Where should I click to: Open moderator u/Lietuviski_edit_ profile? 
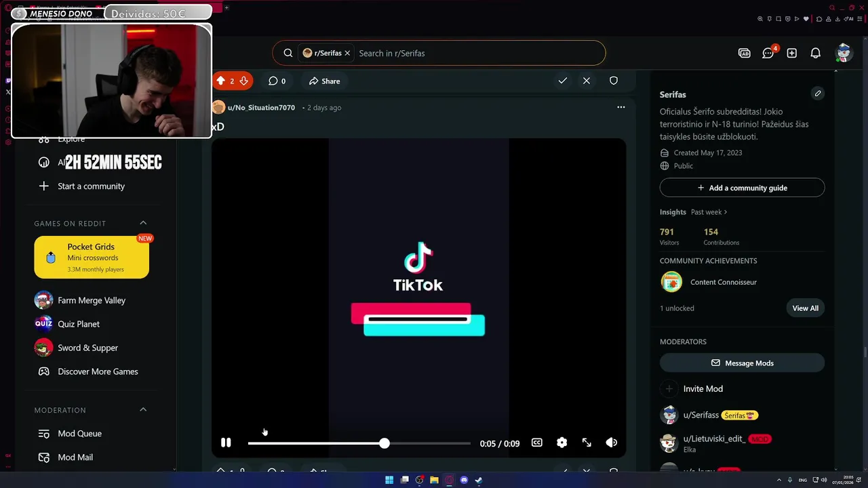(x=714, y=439)
